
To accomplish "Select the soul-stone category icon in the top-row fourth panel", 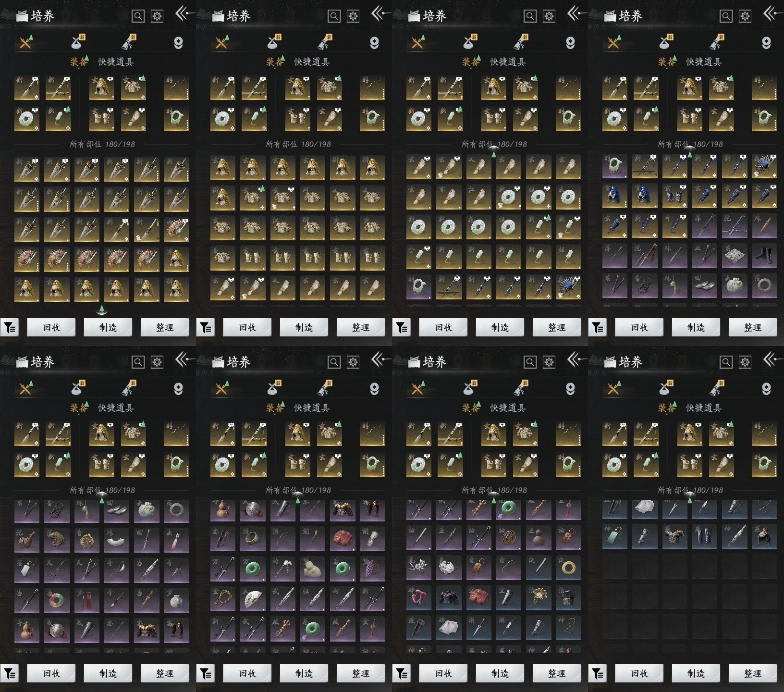I will click(766, 43).
